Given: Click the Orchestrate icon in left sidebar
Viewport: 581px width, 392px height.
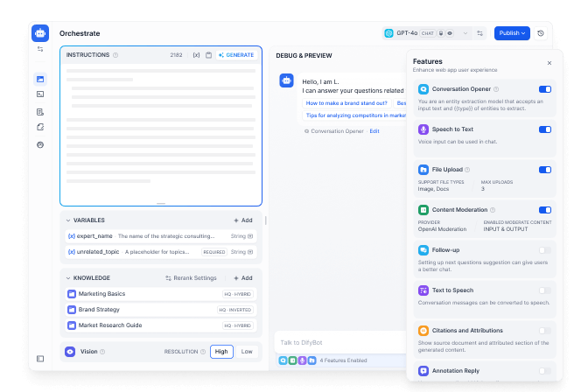Looking at the screenshot, I should point(40,79).
